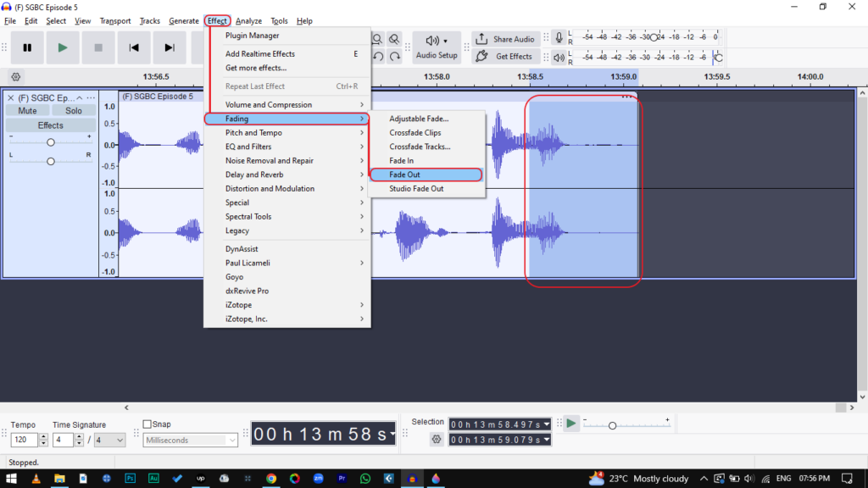
Task: Click the speaker playback meter icon
Action: [x=559, y=58]
